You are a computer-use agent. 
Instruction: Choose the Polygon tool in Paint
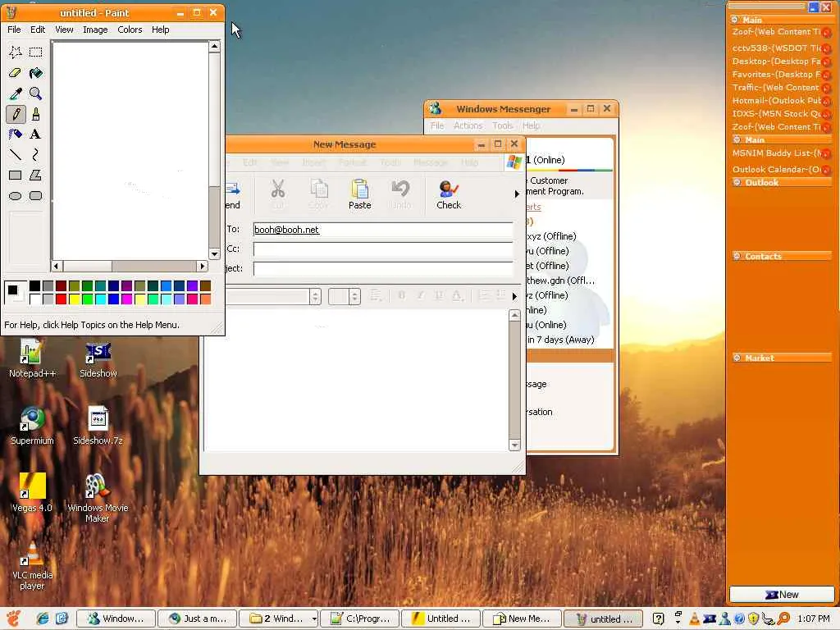(36, 176)
